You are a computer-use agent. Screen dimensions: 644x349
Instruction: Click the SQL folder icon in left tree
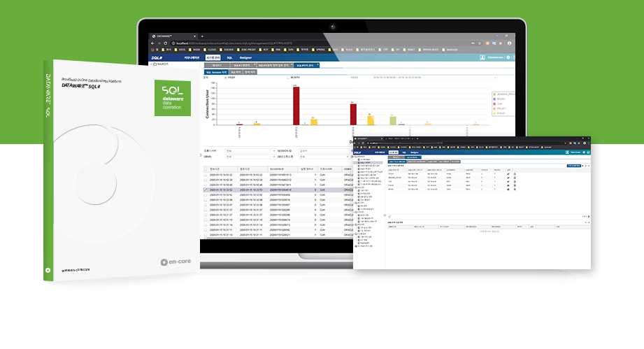(154, 64)
